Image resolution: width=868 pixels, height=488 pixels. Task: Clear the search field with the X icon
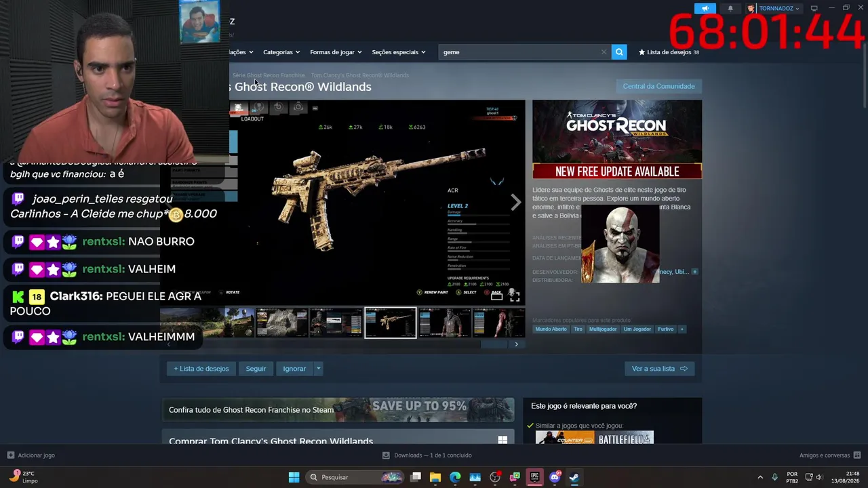[604, 52]
